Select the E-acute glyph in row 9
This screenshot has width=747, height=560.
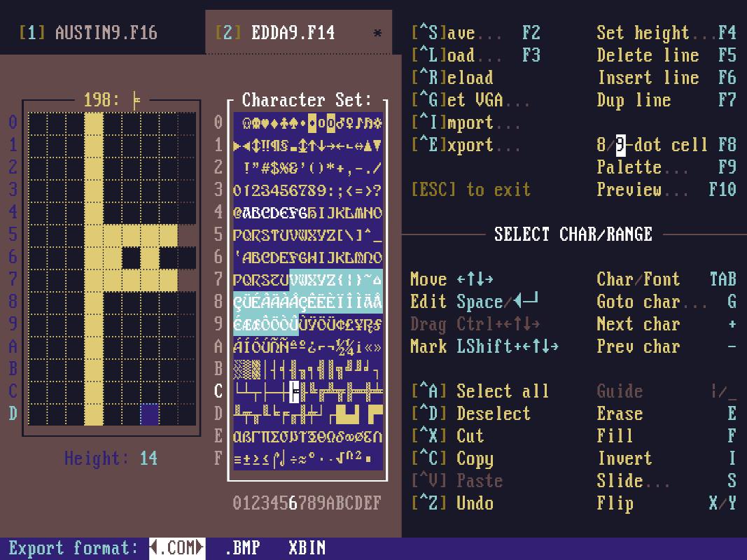[x=238, y=324]
